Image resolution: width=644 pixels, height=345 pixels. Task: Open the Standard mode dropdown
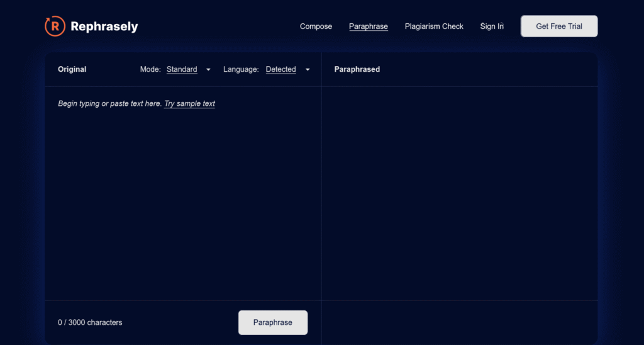182,69
